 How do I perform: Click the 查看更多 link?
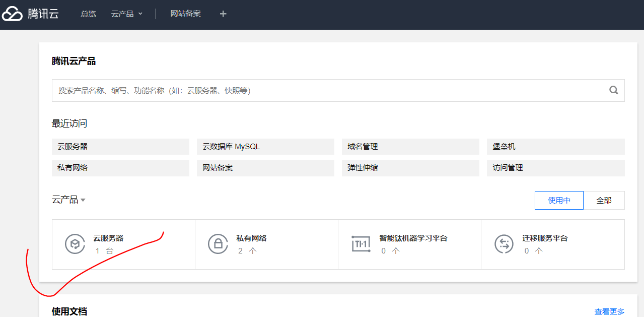(609, 311)
